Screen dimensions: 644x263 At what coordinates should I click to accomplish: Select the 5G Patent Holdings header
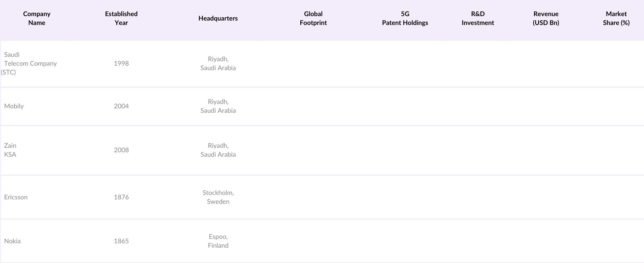[405, 19]
